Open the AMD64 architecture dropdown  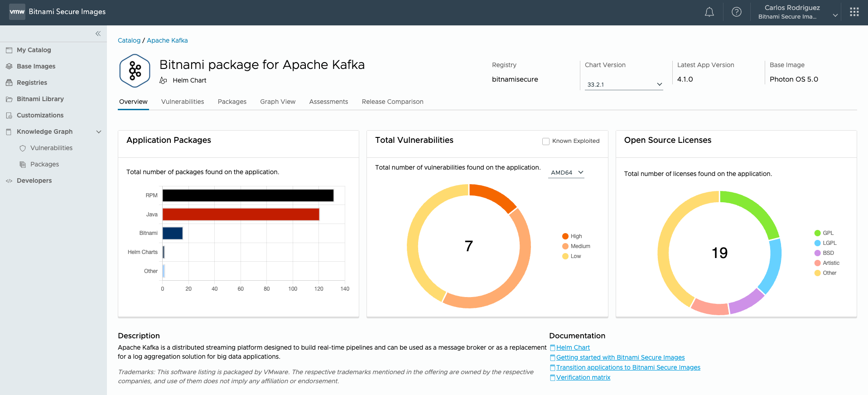(x=566, y=172)
